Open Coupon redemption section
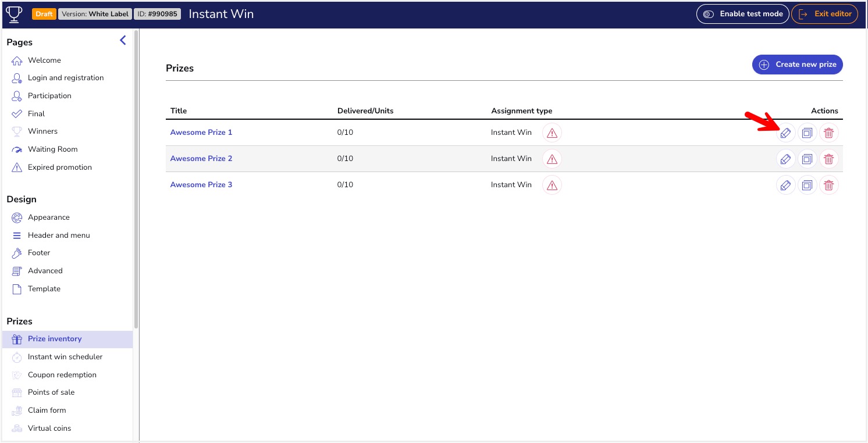The width and height of the screenshot is (868, 443). click(x=62, y=375)
